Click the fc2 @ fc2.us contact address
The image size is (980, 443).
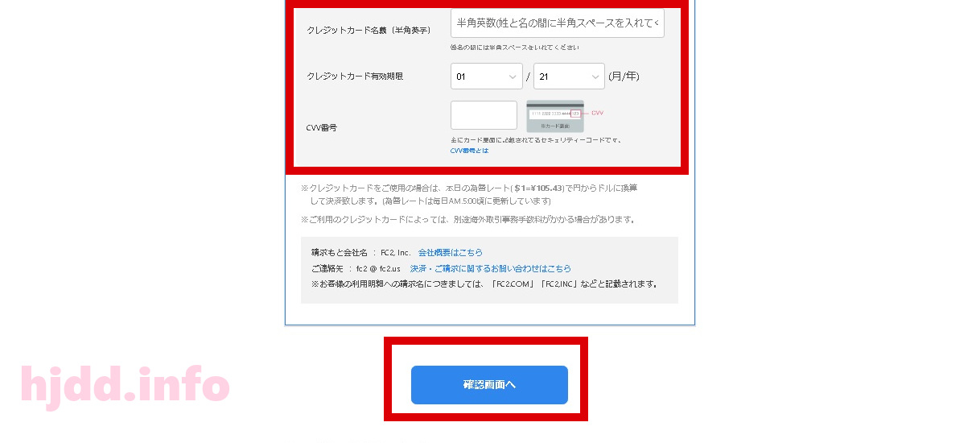378,269
